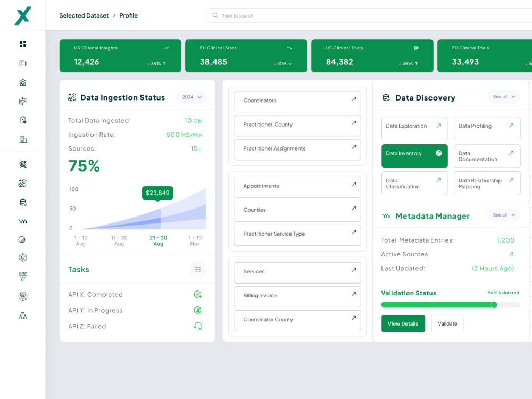Open the EU Clinical Sites card
The width and height of the screenshot is (532, 399).
coord(246,56)
